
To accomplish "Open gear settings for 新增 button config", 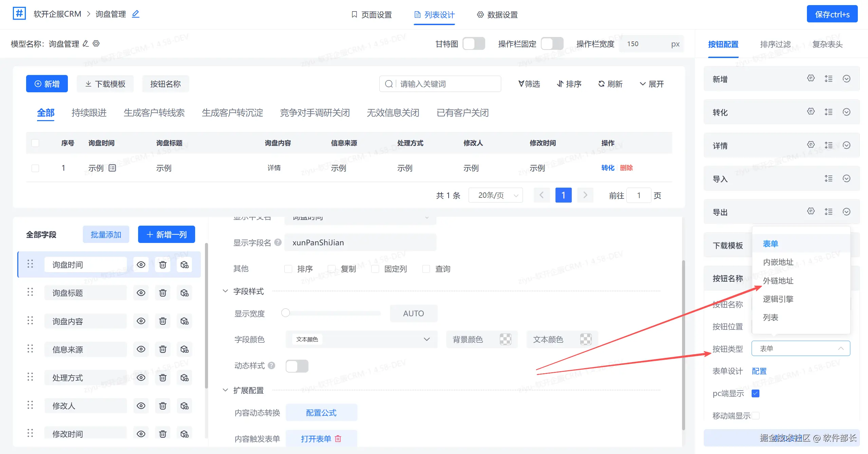I will coord(811,78).
